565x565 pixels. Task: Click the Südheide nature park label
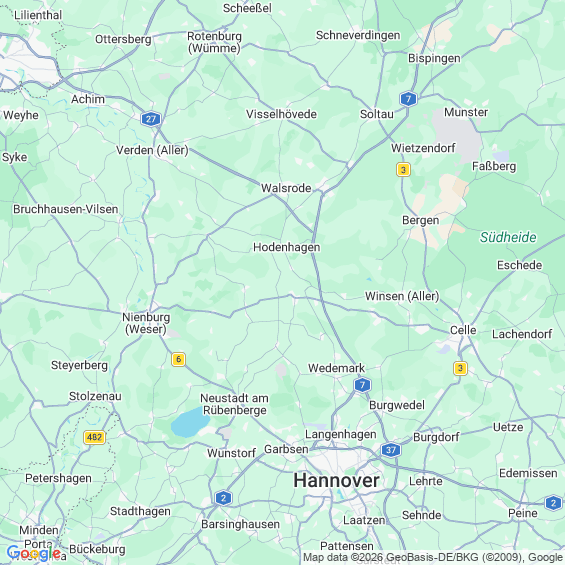click(508, 237)
